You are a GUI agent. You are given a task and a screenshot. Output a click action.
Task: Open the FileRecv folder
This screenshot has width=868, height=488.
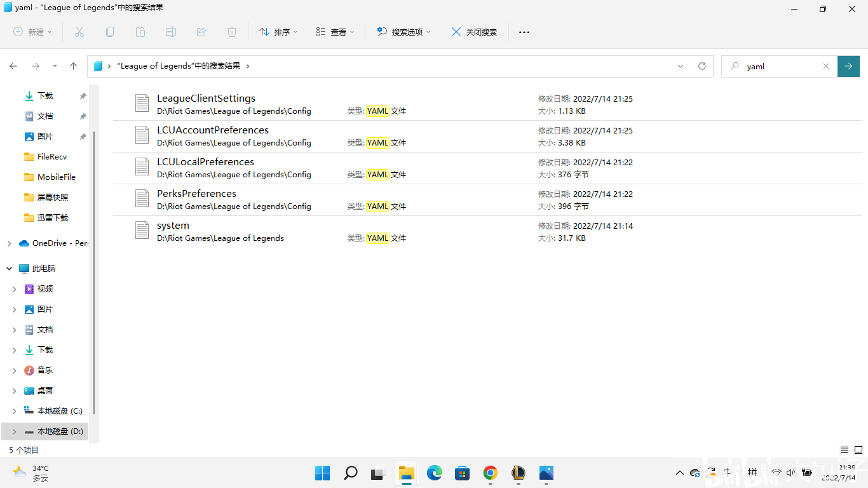[45, 157]
